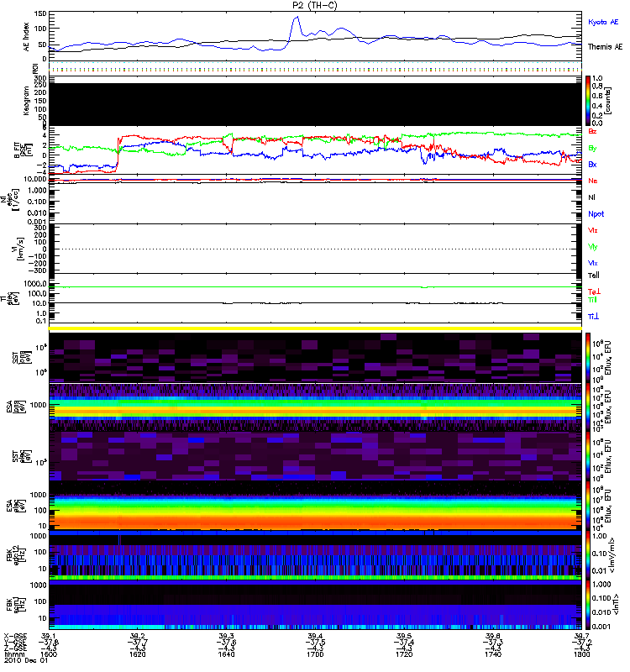The width and height of the screenshot is (630, 672).
Task: Click the green By legend label
Action: 592,149
